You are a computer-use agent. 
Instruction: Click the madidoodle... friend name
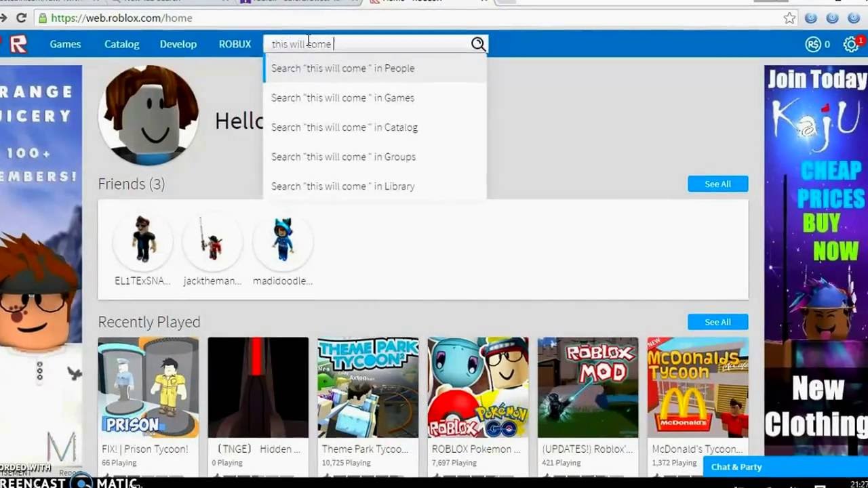(283, 281)
